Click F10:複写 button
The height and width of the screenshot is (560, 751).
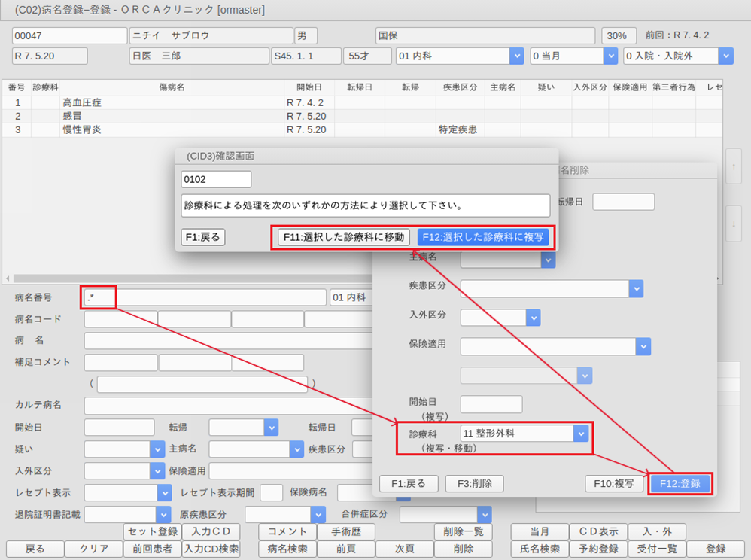tap(614, 483)
